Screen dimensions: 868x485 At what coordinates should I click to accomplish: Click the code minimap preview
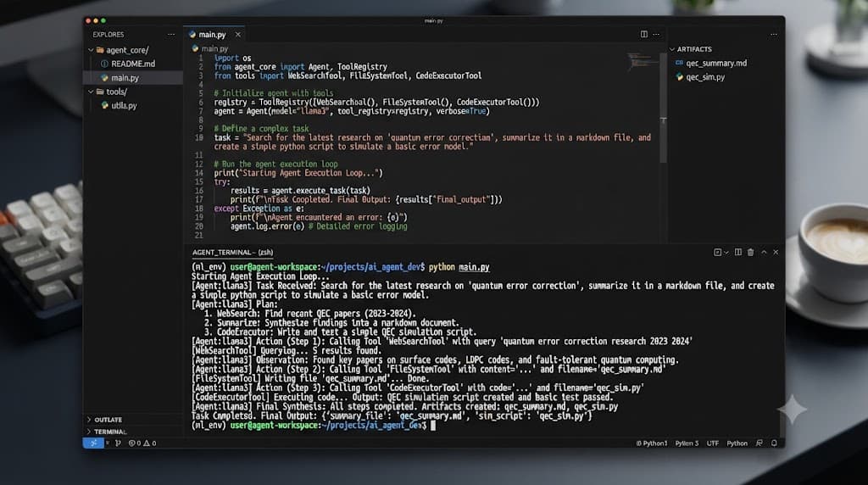click(x=643, y=61)
